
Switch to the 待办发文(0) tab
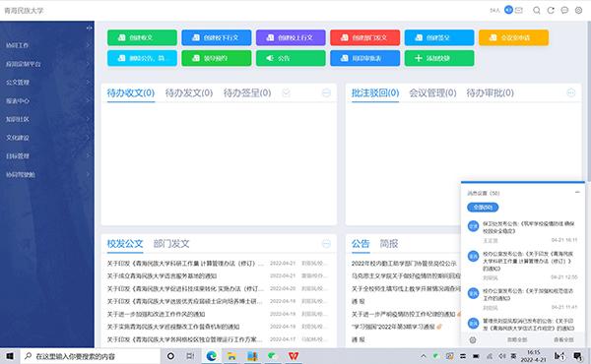pyautogui.click(x=189, y=93)
